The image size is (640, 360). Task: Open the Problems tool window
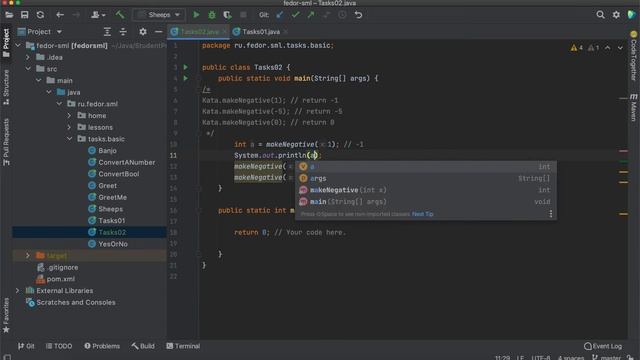[x=102, y=346]
